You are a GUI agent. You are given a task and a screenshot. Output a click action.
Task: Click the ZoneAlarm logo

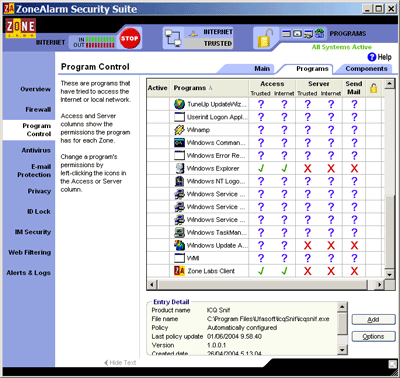(20, 28)
